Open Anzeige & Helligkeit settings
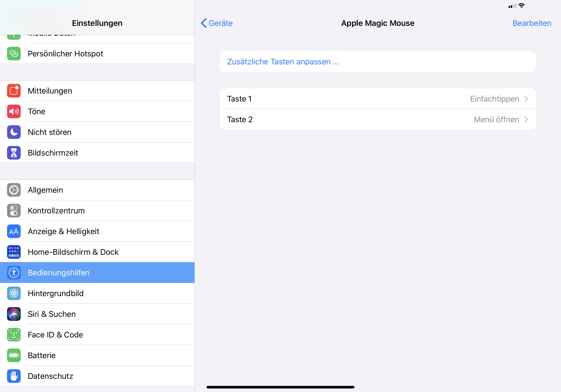561x392 pixels. (63, 231)
